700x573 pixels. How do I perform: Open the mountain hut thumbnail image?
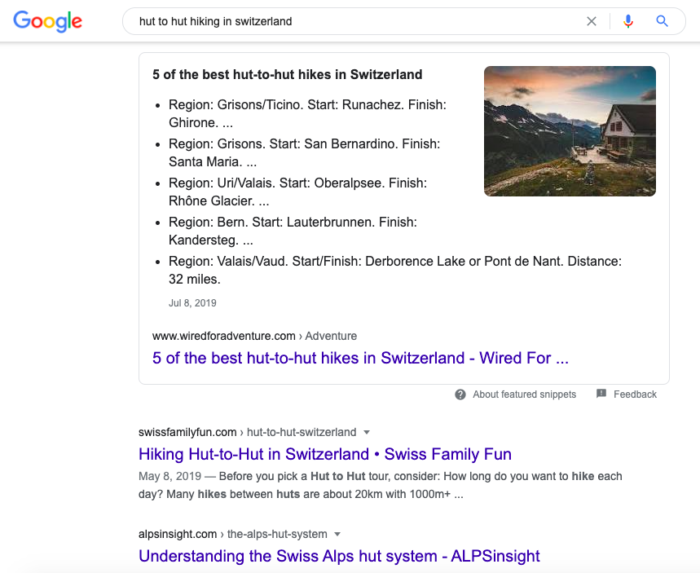click(569, 131)
